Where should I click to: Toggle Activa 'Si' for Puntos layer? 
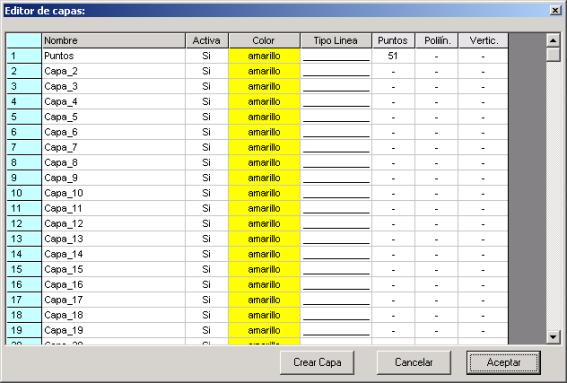click(206, 56)
